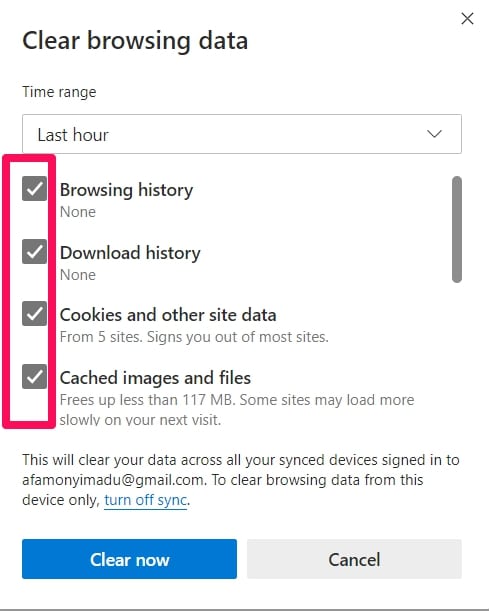Click the Download history label text
The height and width of the screenshot is (611, 489).
point(130,253)
